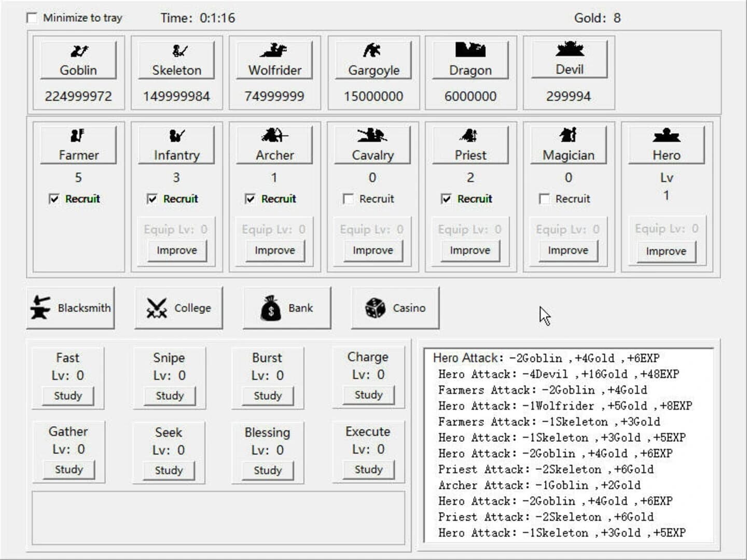Select the Farmer unit icon
The height and width of the screenshot is (560, 747).
pyautogui.click(x=78, y=135)
